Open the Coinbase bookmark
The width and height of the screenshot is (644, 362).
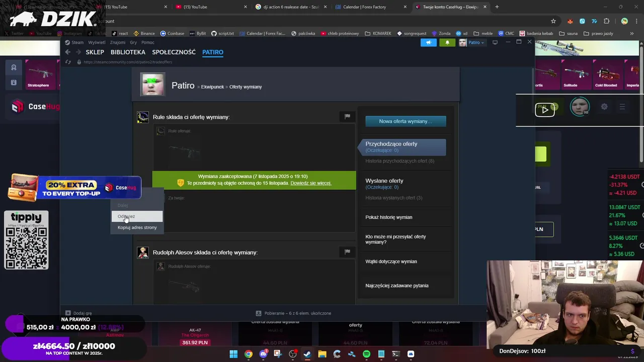(172, 33)
